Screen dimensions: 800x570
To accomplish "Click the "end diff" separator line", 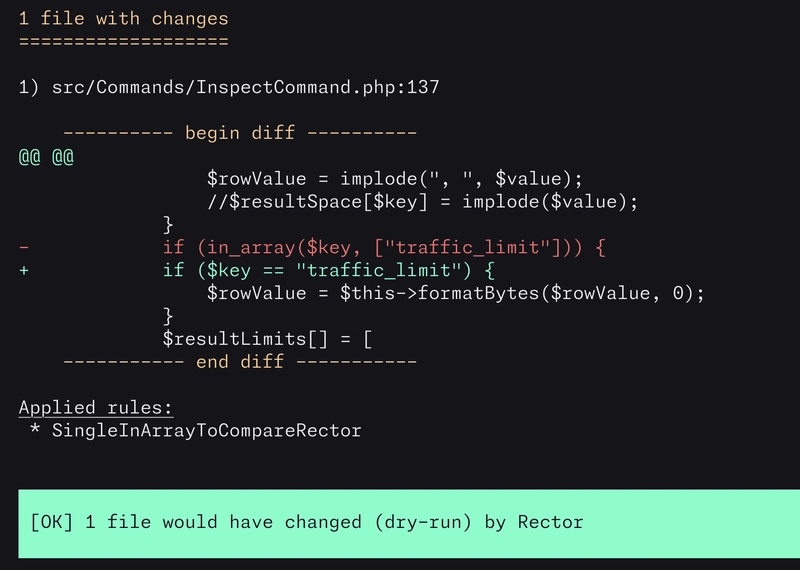I will 240,361.
